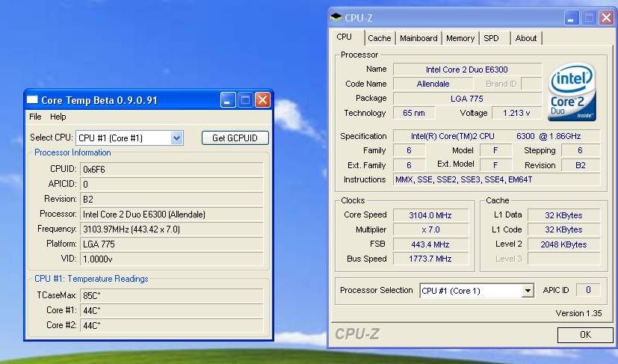
Task: Click the CPU-Z title bar chip icon
Action: pos(336,17)
